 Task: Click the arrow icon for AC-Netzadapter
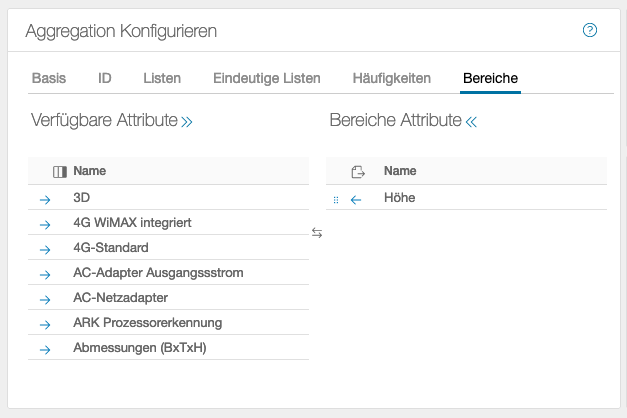point(45,299)
